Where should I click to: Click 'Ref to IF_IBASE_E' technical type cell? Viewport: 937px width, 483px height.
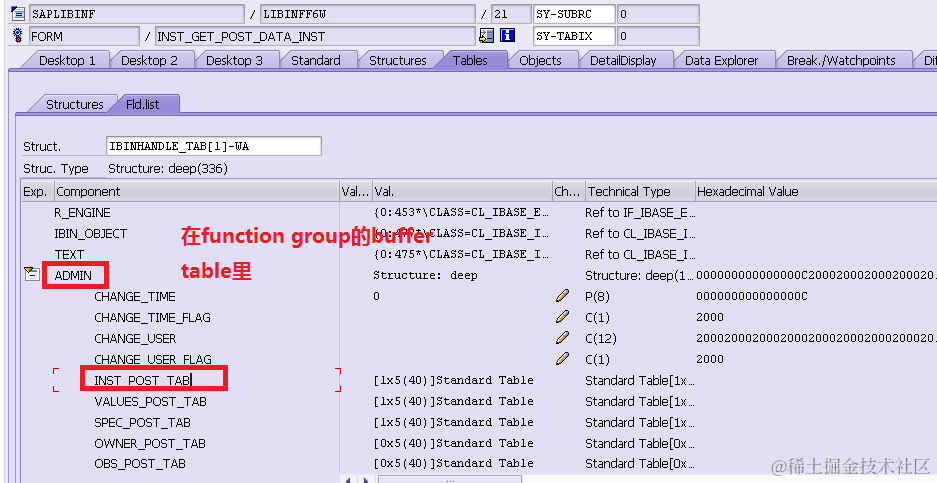click(640, 213)
